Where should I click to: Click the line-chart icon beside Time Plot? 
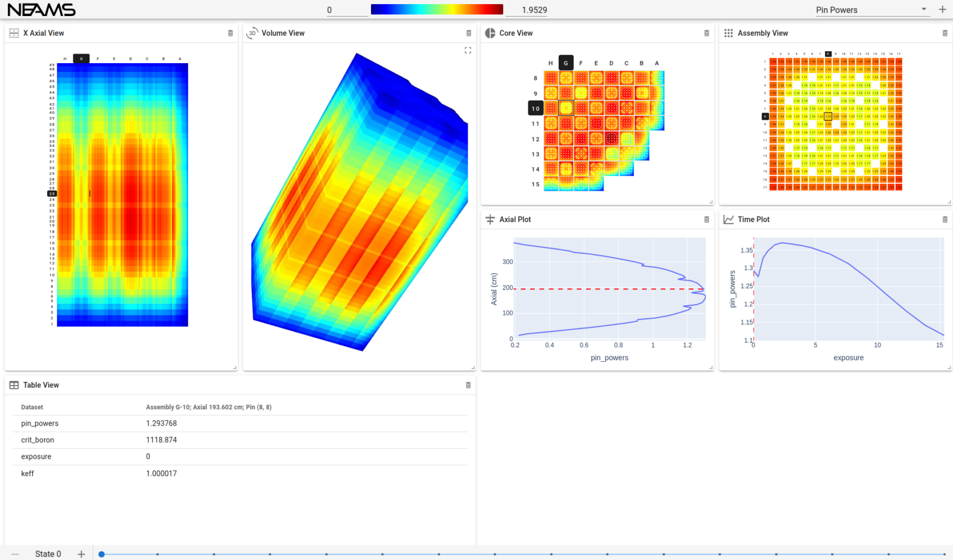pyautogui.click(x=728, y=219)
